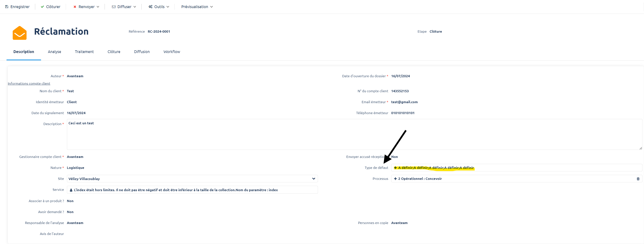The image size is (644, 244).
Task: Open the Prévisualisation dropdown
Action: click(x=197, y=7)
